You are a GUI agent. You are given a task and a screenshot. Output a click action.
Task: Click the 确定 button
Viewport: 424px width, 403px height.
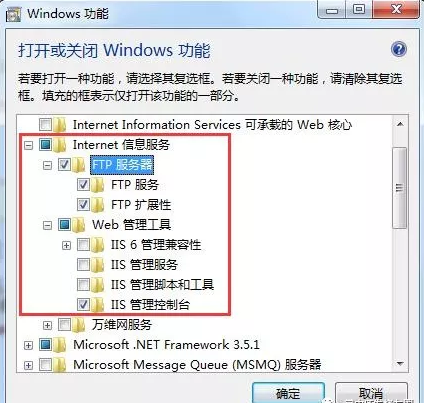point(288,393)
